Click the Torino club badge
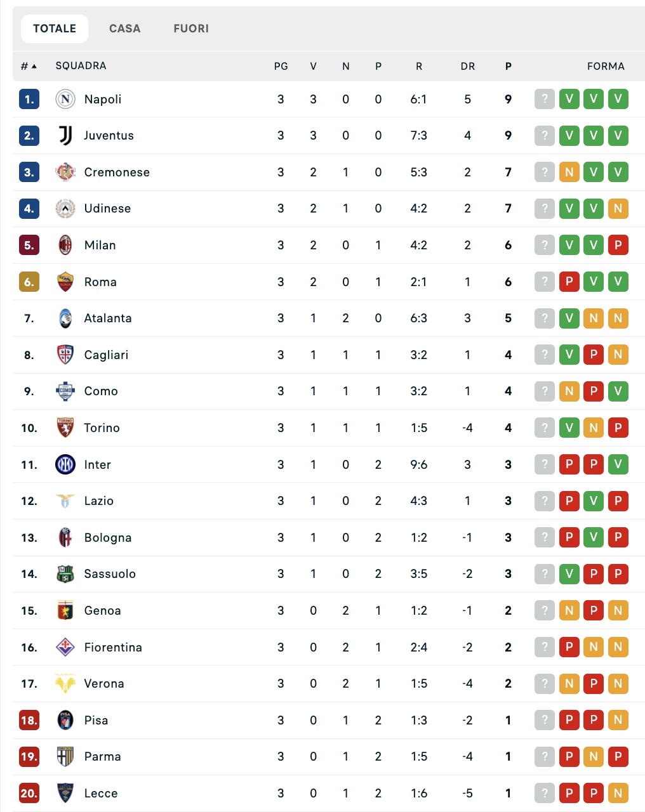Viewport: 645px width, 812px height. click(x=65, y=428)
